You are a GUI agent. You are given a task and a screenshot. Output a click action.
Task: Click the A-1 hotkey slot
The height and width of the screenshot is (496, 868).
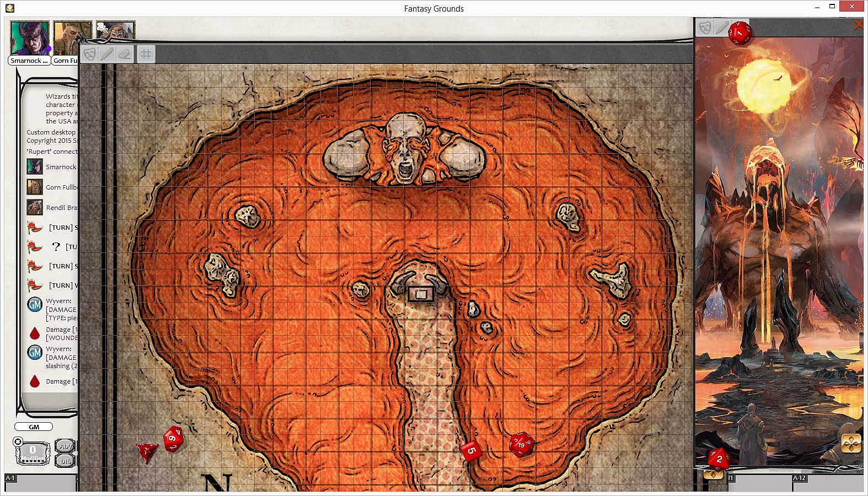(40, 482)
